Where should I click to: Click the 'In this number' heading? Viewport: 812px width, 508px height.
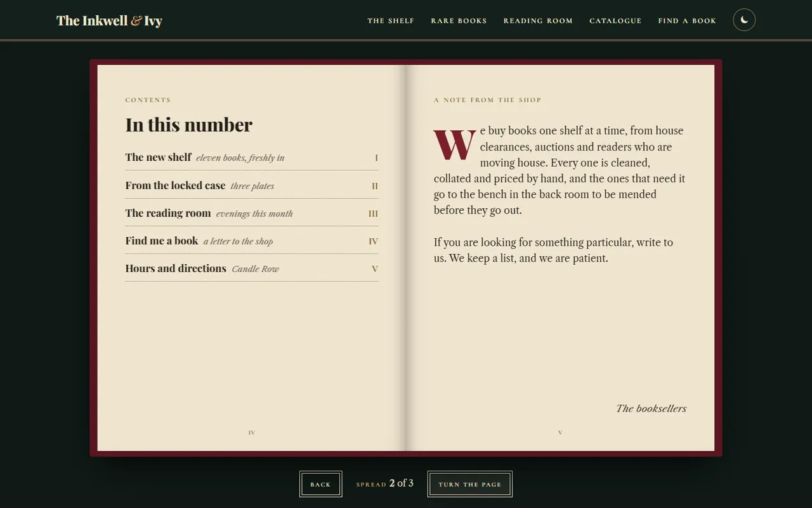(189, 124)
